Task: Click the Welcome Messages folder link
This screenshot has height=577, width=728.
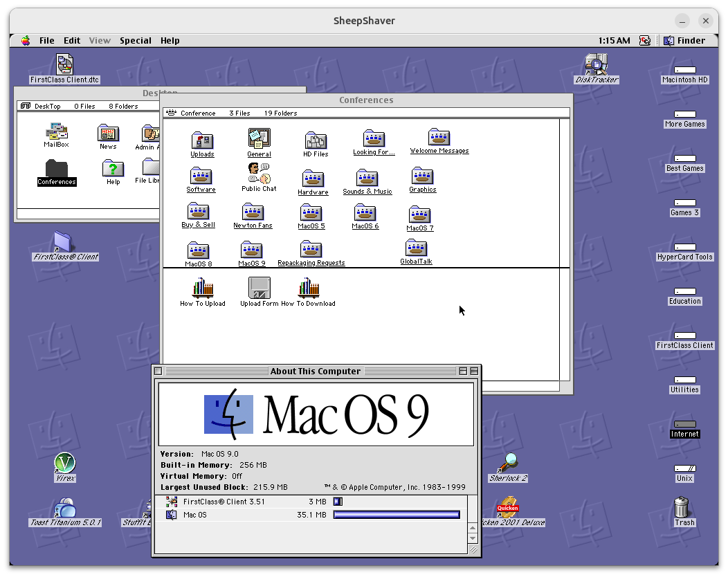Action: (439, 151)
